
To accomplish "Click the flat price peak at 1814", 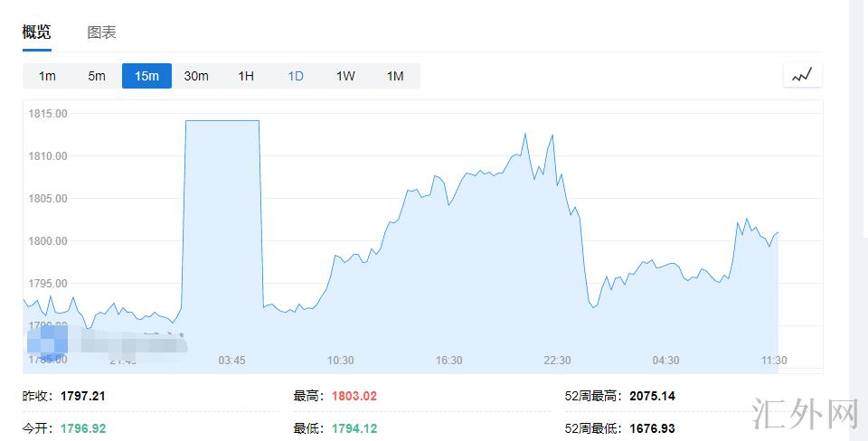I will [x=222, y=121].
